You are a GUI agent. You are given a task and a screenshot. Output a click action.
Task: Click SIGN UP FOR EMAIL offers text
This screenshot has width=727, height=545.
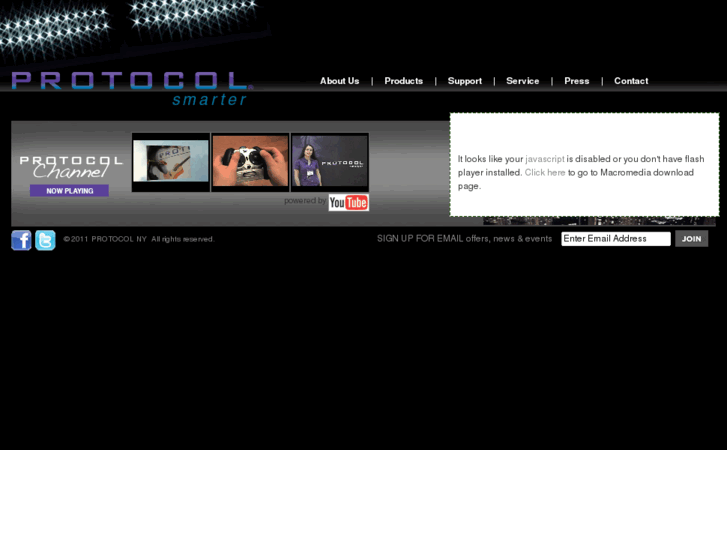point(464,239)
